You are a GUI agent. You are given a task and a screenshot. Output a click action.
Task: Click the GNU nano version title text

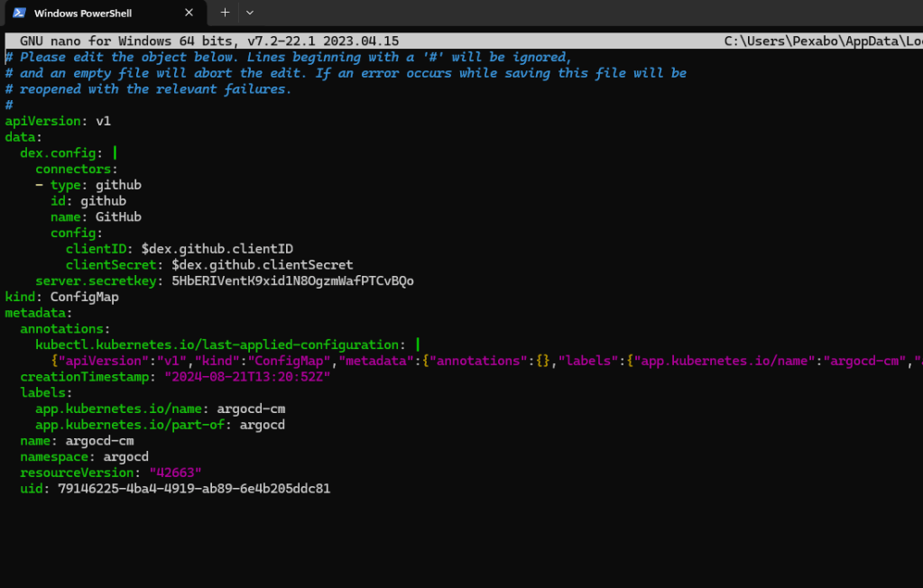pyautogui.click(x=209, y=41)
